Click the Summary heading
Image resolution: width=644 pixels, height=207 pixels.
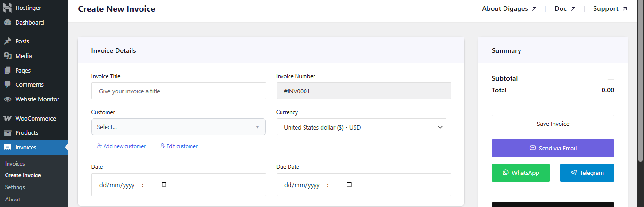click(506, 50)
